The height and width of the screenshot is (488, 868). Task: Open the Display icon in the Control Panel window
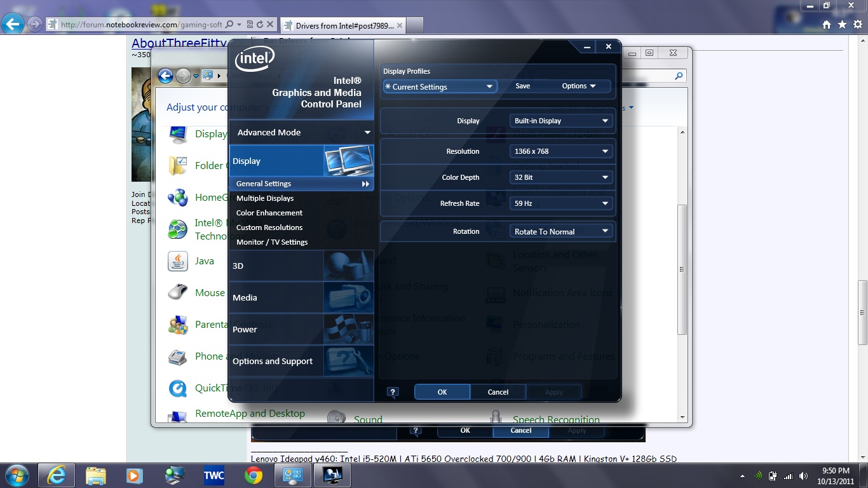click(x=178, y=134)
